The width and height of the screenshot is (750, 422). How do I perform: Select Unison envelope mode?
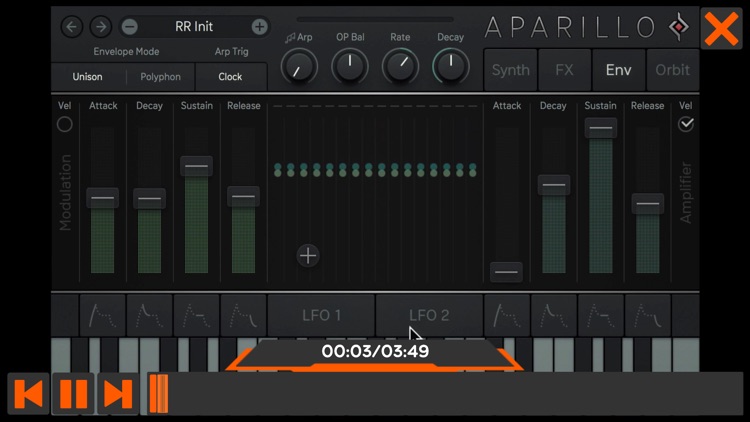(88, 77)
